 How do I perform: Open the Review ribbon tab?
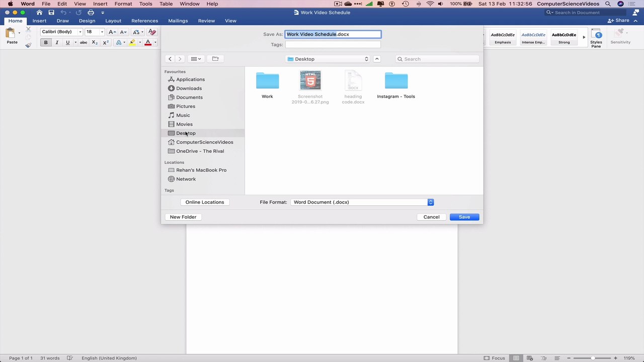click(x=206, y=21)
